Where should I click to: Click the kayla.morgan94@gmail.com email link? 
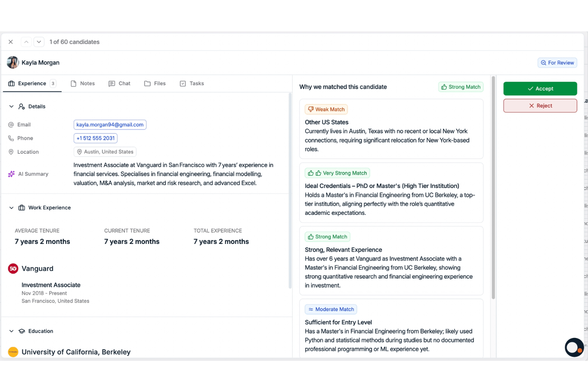point(110,125)
